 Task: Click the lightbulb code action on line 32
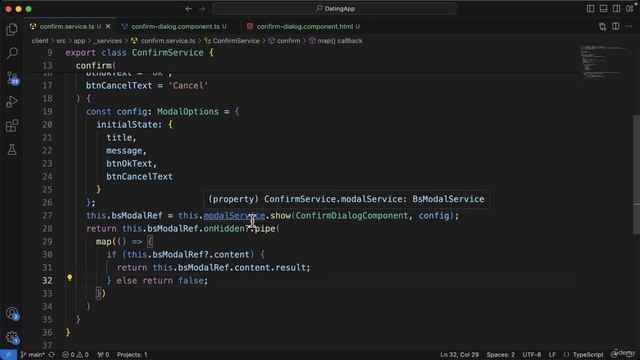coord(70,278)
